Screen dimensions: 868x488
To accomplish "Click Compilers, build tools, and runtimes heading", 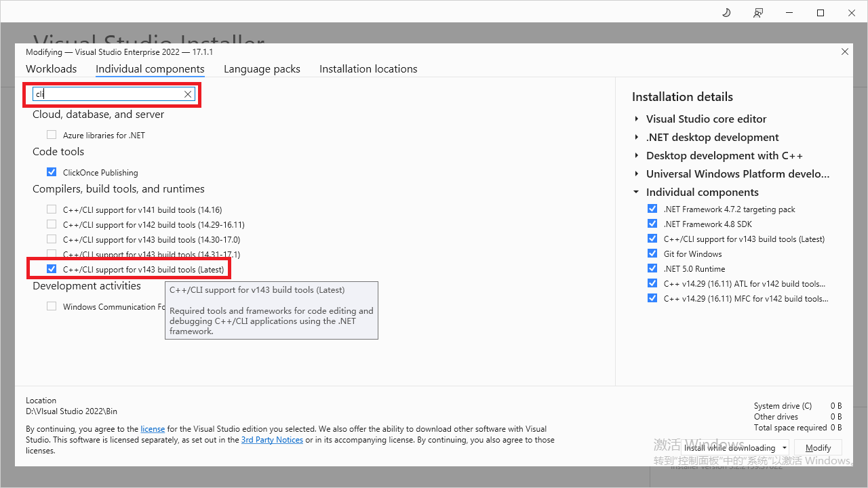I will coord(119,189).
